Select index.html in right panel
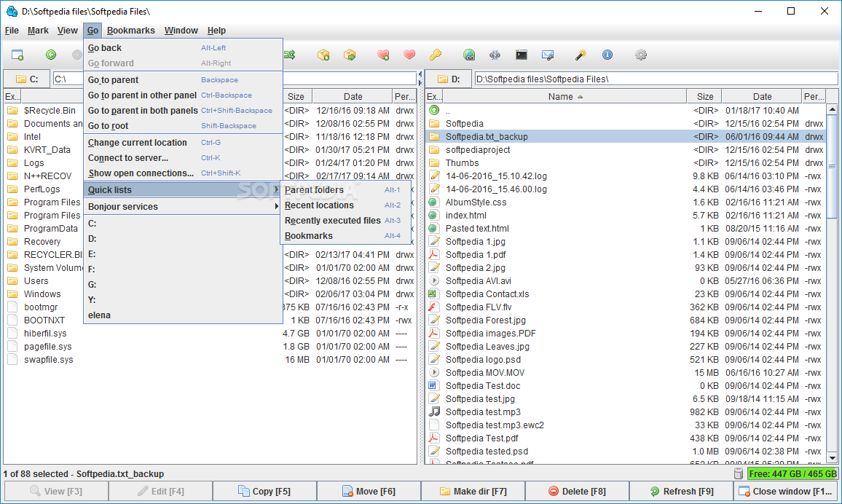The height and width of the screenshot is (504, 842). tap(626, 216)
